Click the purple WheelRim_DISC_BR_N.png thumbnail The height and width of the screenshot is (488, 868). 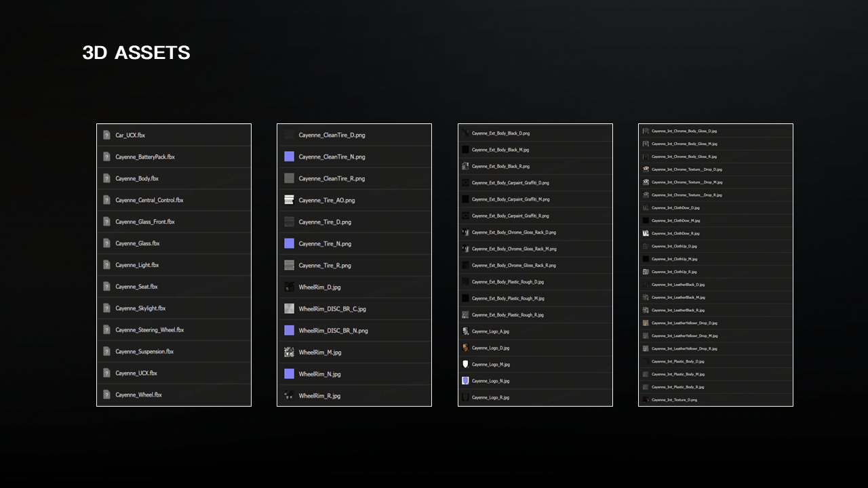289,330
